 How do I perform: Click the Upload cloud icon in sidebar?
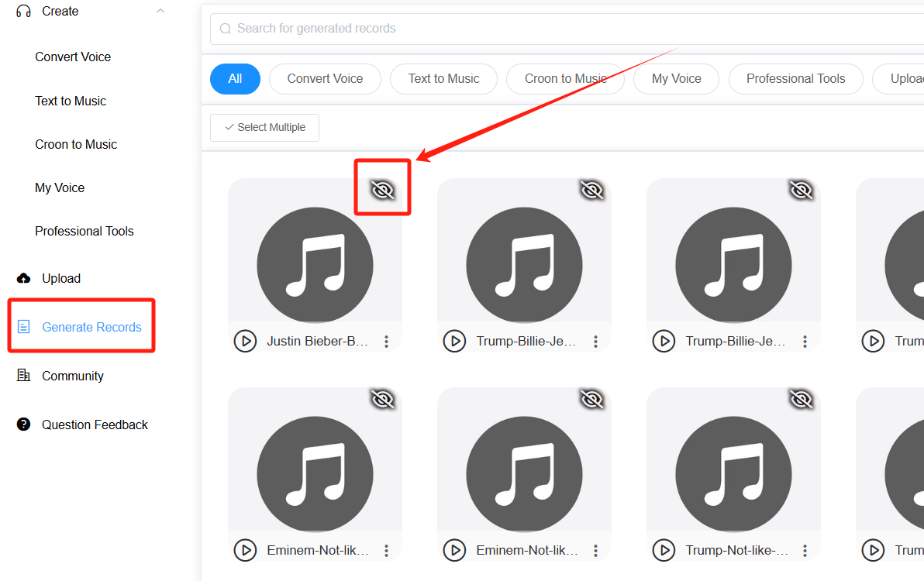tap(23, 278)
